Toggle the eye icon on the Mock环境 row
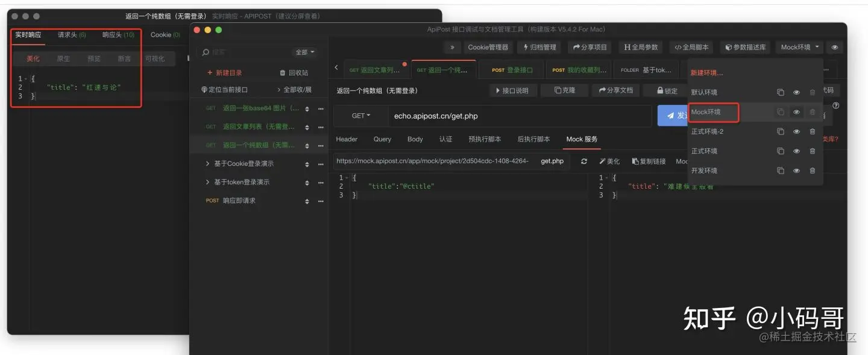This screenshot has height=355, width=868. tap(796, 112)
